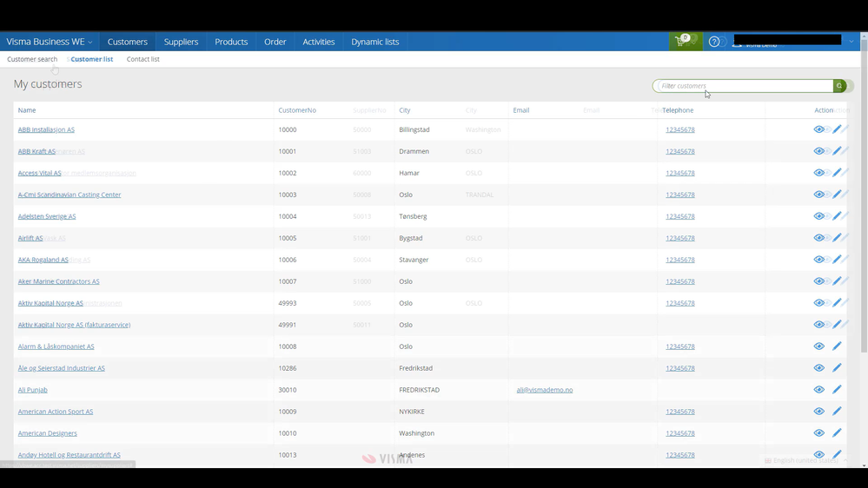Open American Action Sport AS link
This screenshot has height=488, width=868.
click(x=56, y=411)
